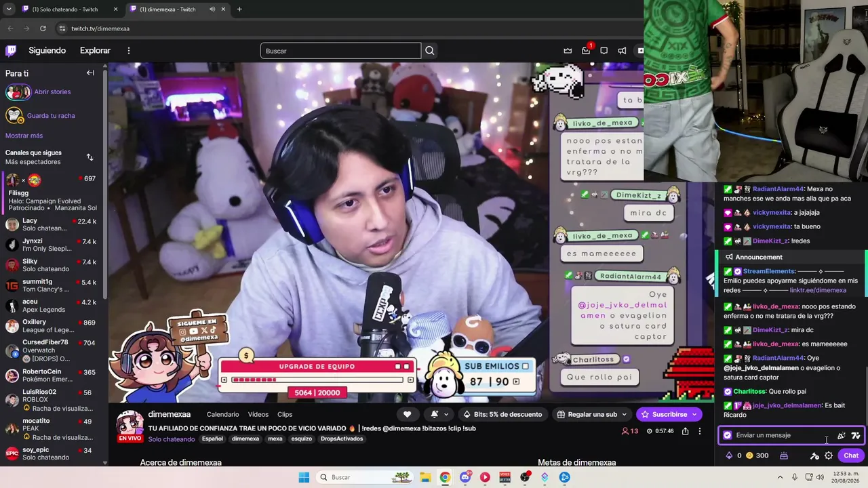The width and height of the screenshot is (868, 488).
Task: Select the dimemexaa Twitch tab
Action: click(x=178, y=9)
